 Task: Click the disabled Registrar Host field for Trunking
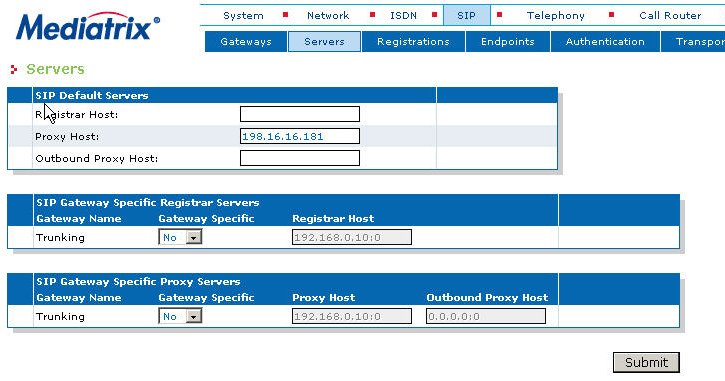[352, 237]
